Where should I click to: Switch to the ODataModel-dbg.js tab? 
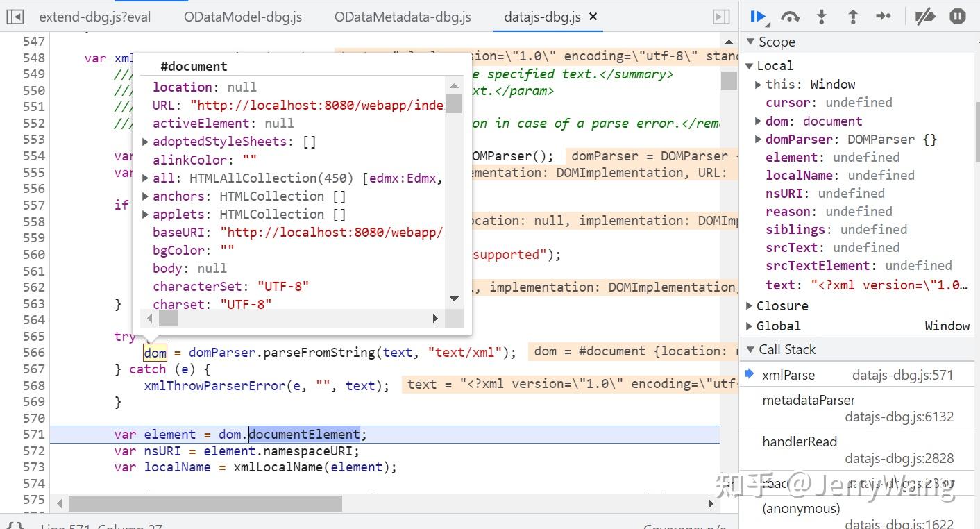[242, 16]
